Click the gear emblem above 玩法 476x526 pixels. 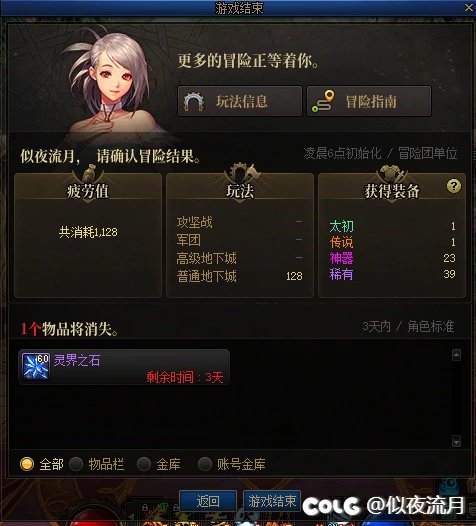[x=240, y=173]
